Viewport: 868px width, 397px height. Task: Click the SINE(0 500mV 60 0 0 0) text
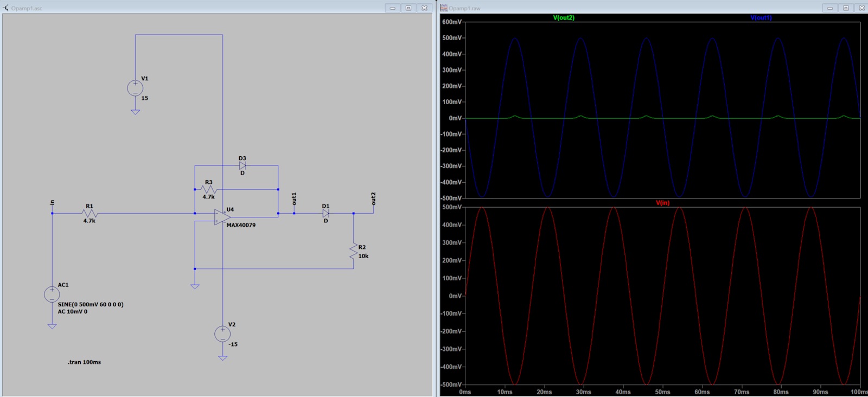point(91,304)
